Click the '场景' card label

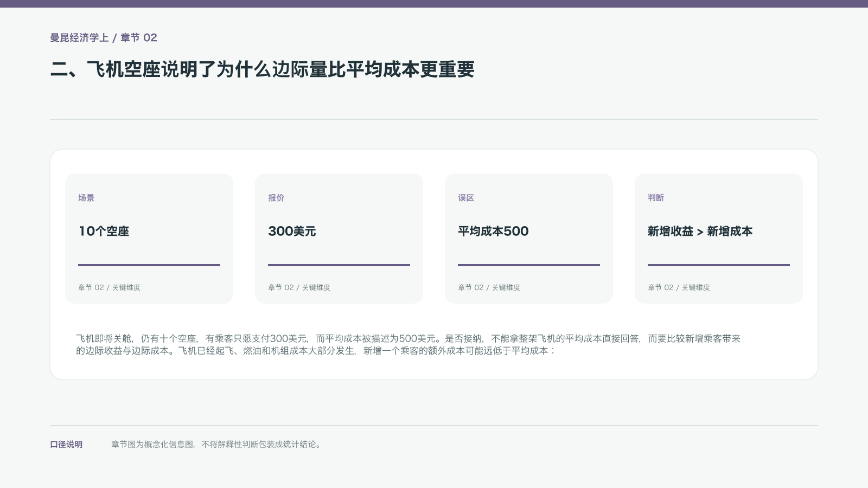coord(86,198)
